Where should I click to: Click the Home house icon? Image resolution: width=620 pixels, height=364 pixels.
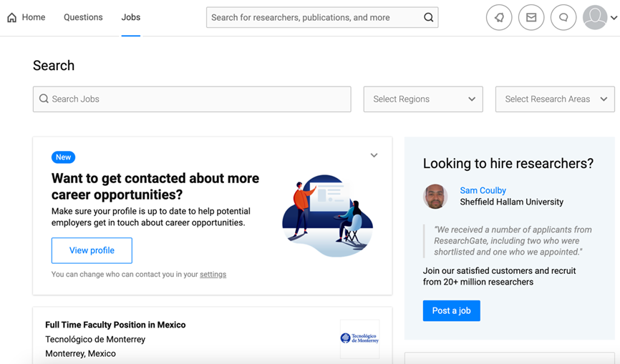pos(12,18)
